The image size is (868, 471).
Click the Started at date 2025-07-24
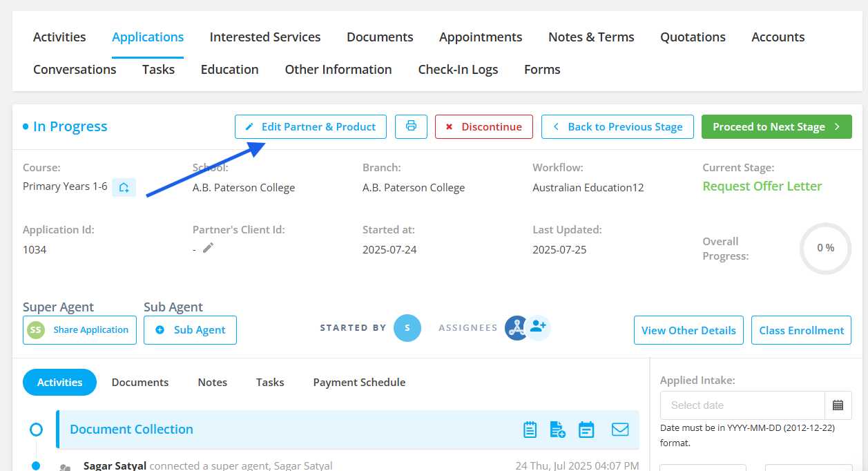point(389,250)
